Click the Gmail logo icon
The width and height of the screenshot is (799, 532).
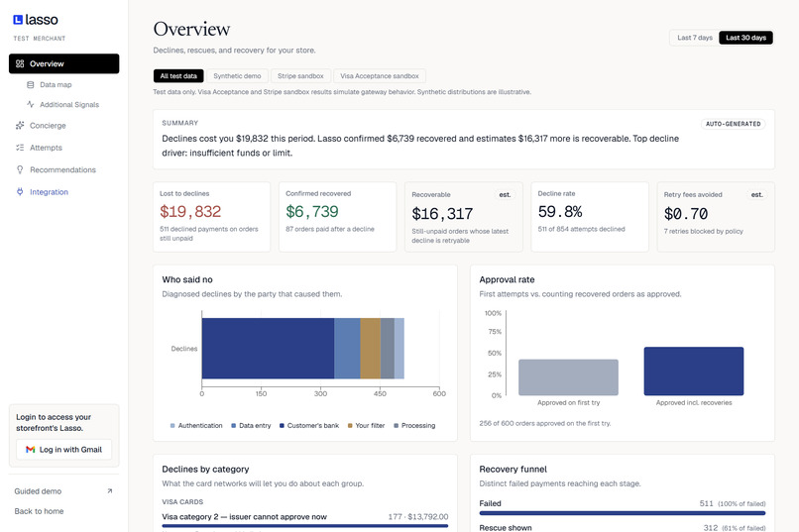[x=31, y=450]
